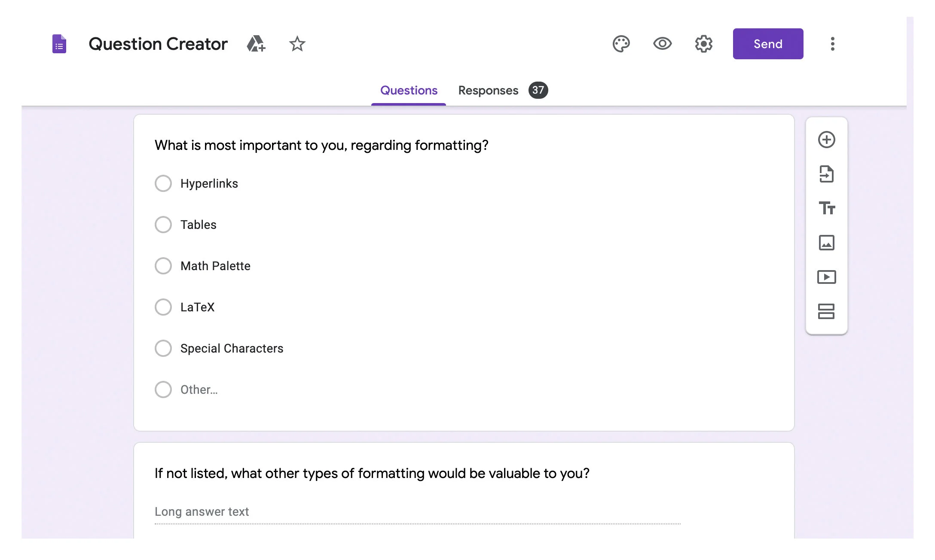Image resolution: width=935 pixels, height=560 pixels.
Task: Switch to the Responses tab
Action: tap(488, 90)
